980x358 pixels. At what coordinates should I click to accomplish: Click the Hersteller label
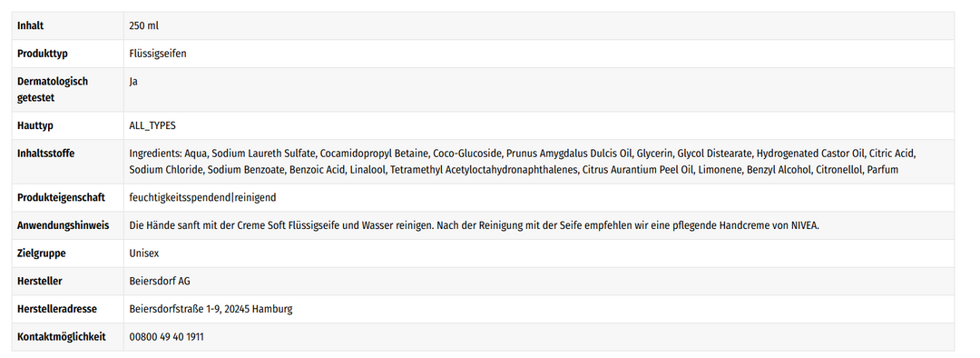point(39,282)
